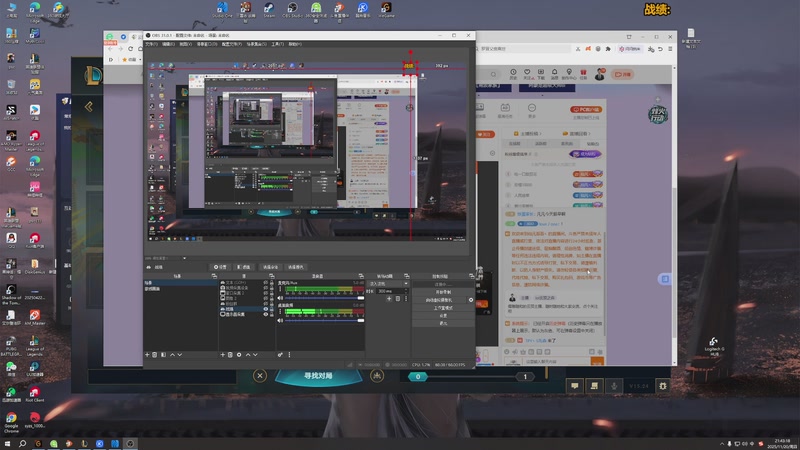The width and height of the screenshot is (800, 450).
Task: Open microphone channel three-dot options menu
Action: [280, 288]
